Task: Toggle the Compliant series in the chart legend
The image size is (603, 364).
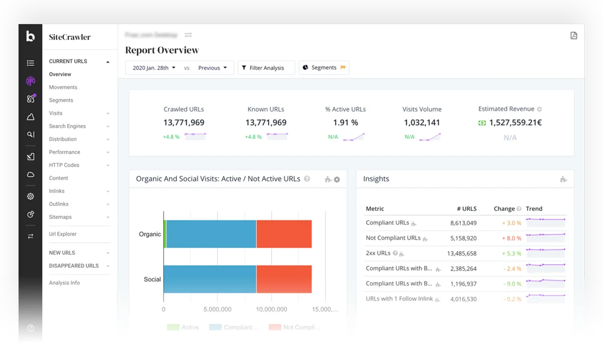Action: pos(234,327)
